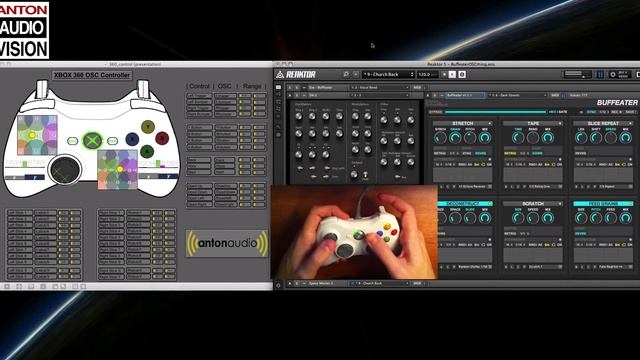Click the right trigger on controller diagram
This screenshot has width=640, height=360.
(143, 89)
